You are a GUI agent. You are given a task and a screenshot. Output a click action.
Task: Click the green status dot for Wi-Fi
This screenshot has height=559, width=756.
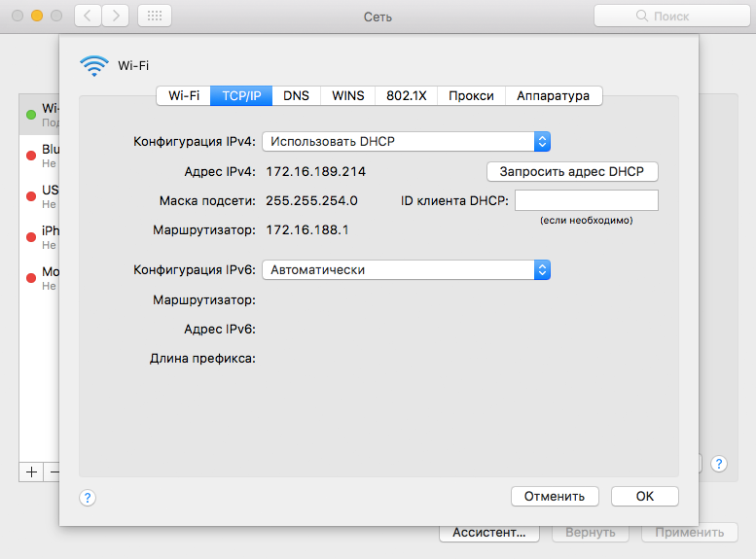(x=31, y=116)
